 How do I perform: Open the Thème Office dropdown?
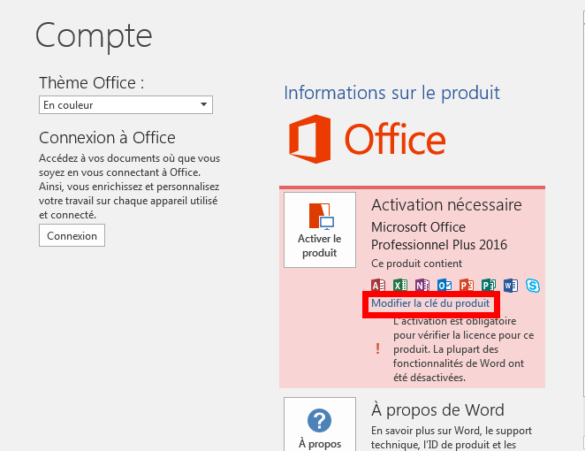pyautogui.click(x=126, y=105)
